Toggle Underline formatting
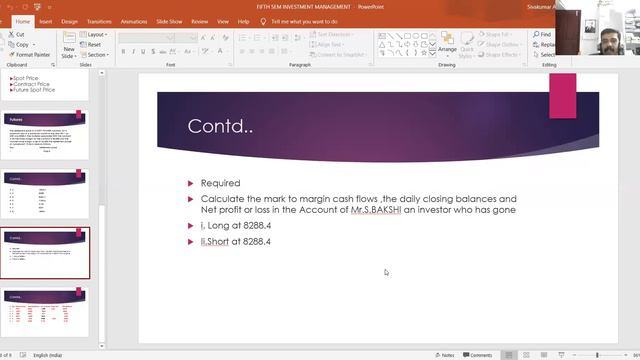Image resolution: width=640 pixels, height=360 pixels. [x=143, y=51]
